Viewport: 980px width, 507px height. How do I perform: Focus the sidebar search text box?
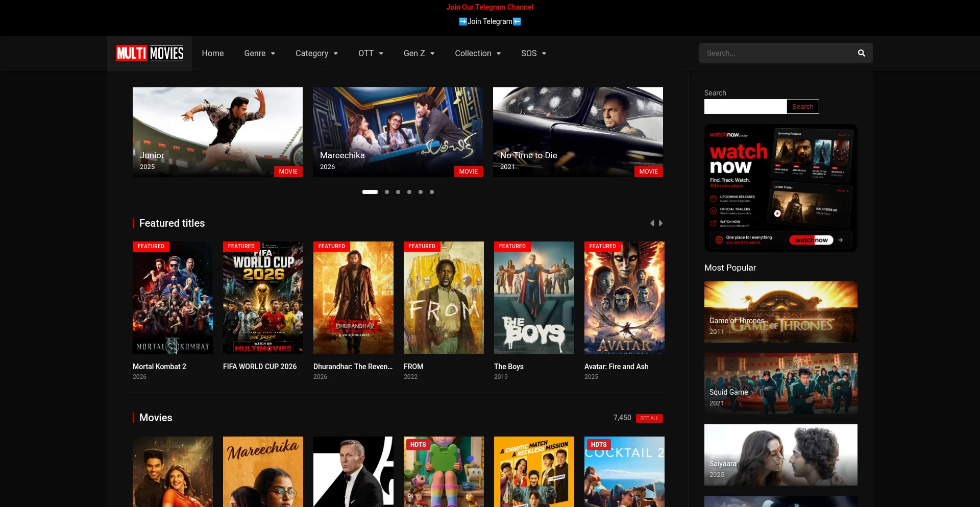[x=745, y=106]
